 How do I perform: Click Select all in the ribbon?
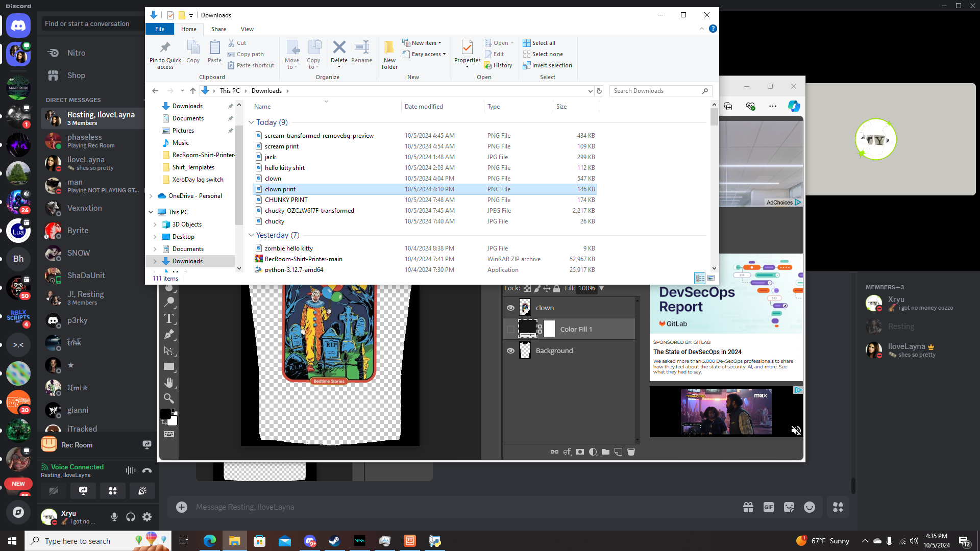[543, 43]
